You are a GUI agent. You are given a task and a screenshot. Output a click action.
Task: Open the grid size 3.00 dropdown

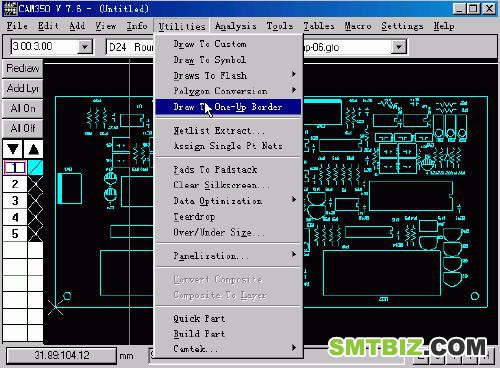click(85, 47)
